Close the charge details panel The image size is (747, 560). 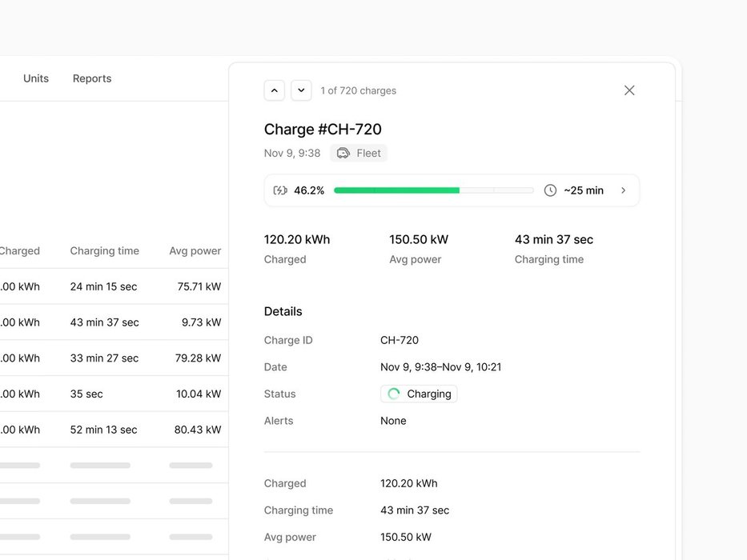(x=629, y=90)
